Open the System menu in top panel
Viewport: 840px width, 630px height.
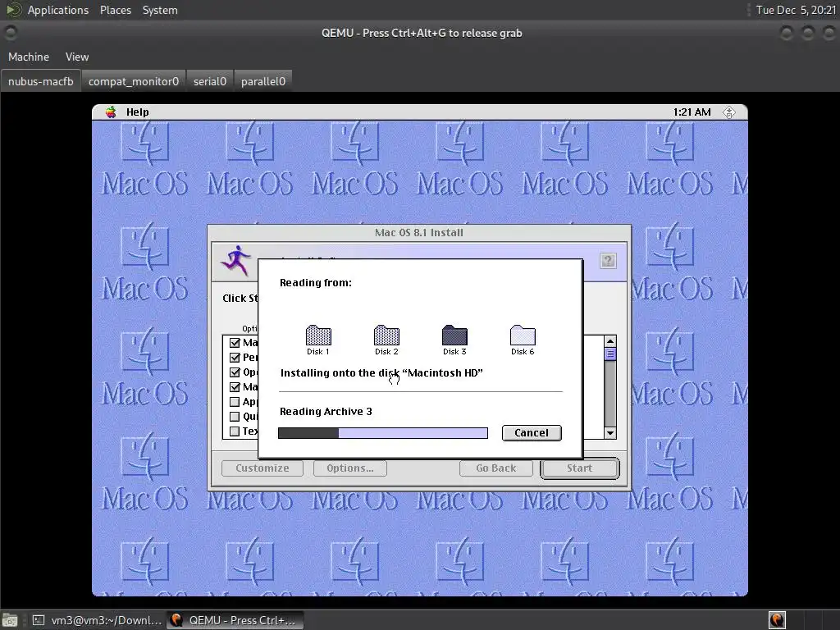click(160, 10)
